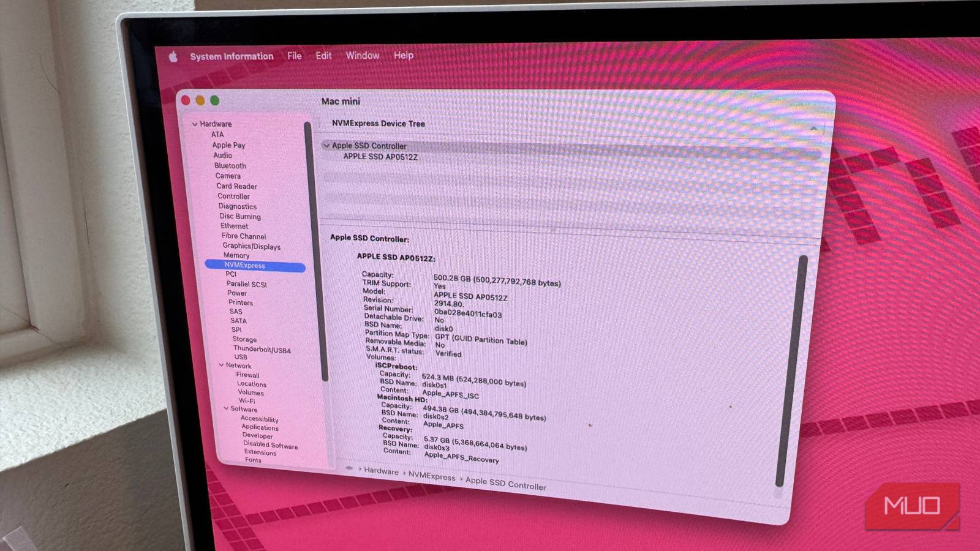Viewport: 980px width, 551px height.
Task: Click the details pane vertical scrollbar
Action: tap(793, 370)
